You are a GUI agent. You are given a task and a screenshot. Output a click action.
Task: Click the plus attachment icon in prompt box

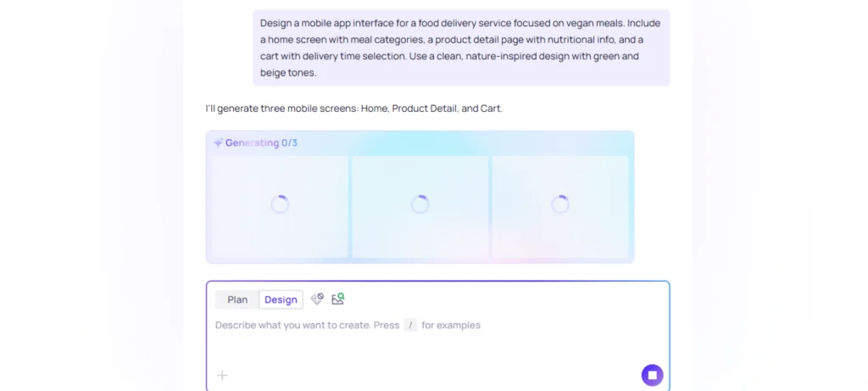tap(222, 376)
